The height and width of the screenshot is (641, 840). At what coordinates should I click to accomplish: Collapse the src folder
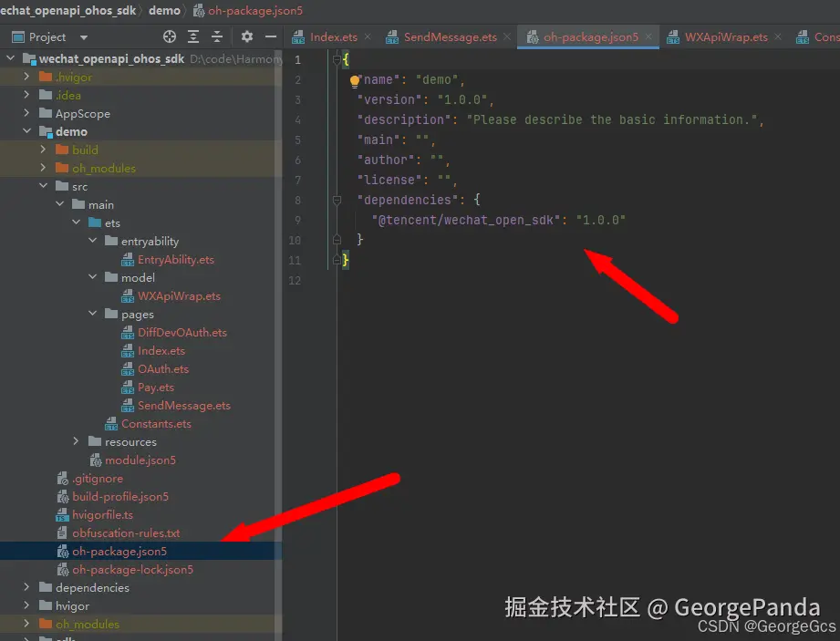click(x=43, y=186)
